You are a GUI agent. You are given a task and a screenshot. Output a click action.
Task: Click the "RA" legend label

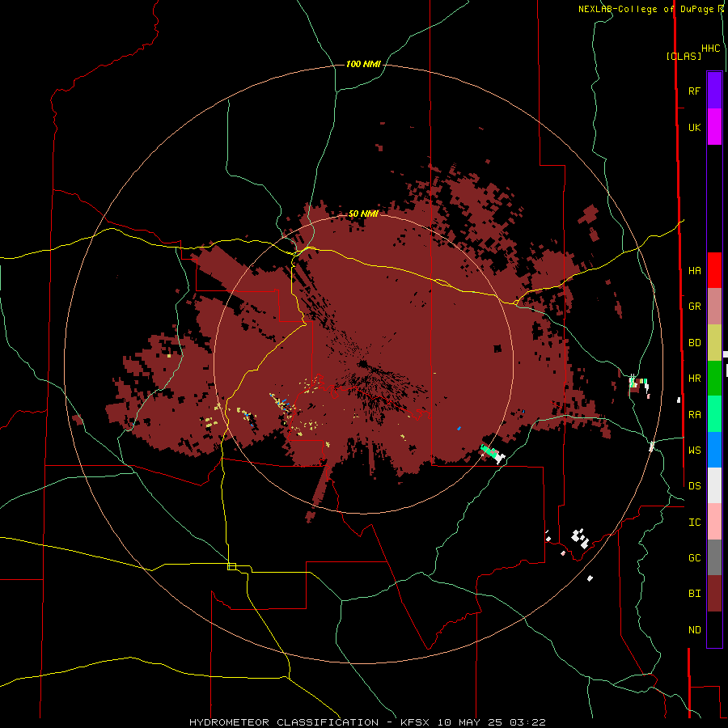coord(694,415)
